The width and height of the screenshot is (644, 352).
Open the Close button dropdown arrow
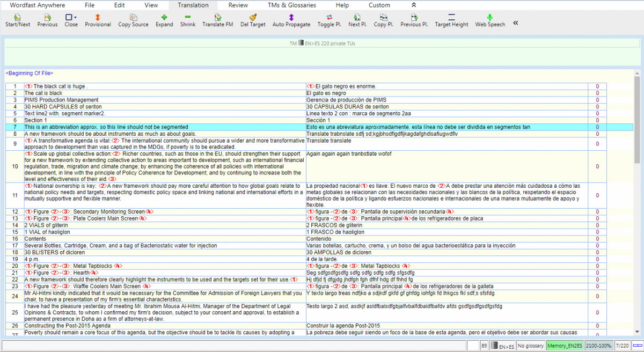click(x=76, y=18)
